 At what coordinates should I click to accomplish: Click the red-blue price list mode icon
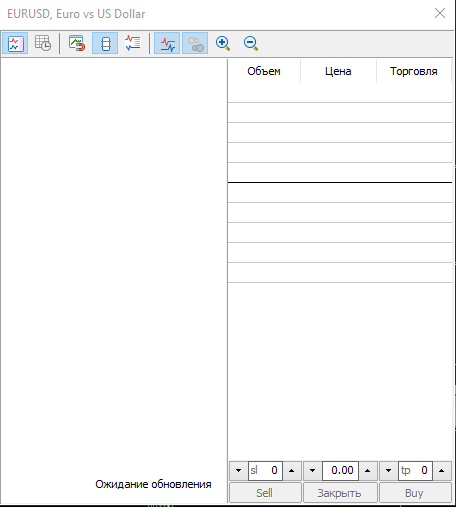point(133,43)
